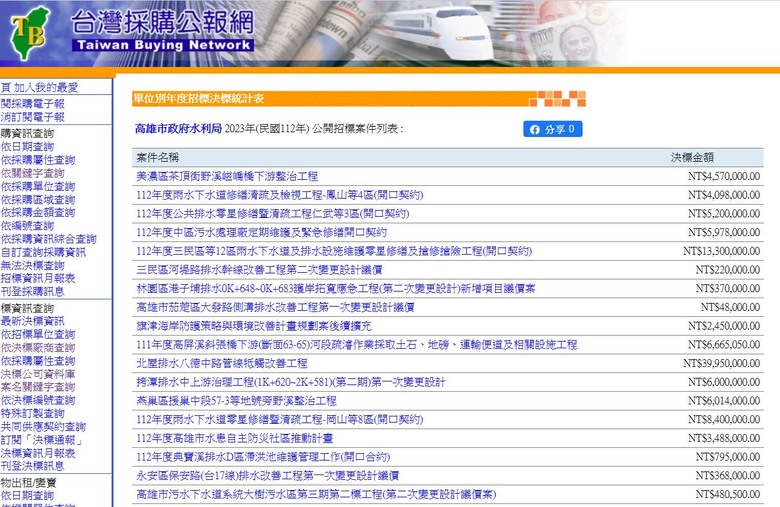Click the amount NT$39,950,000.00
Screen dimensions: 780x507
721,363
